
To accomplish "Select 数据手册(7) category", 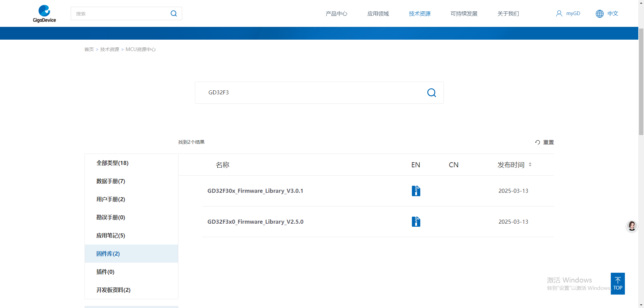I will (x=131, y=181).
